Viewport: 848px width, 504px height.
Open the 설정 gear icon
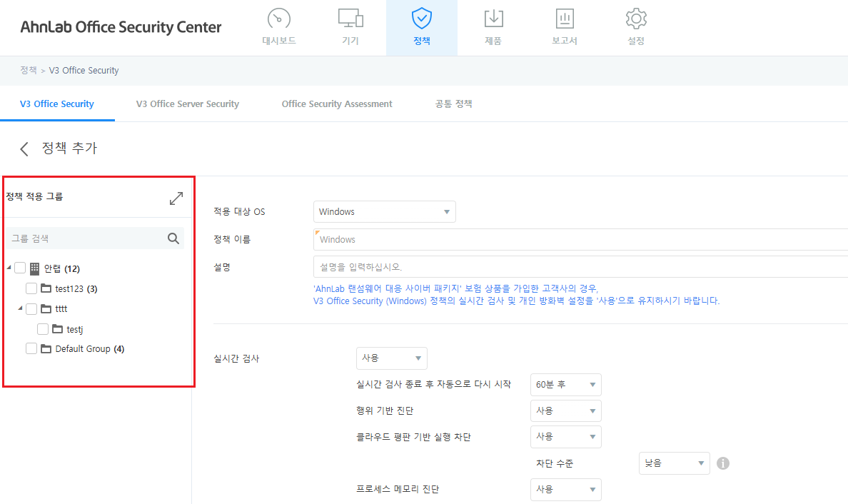point(636,19)
